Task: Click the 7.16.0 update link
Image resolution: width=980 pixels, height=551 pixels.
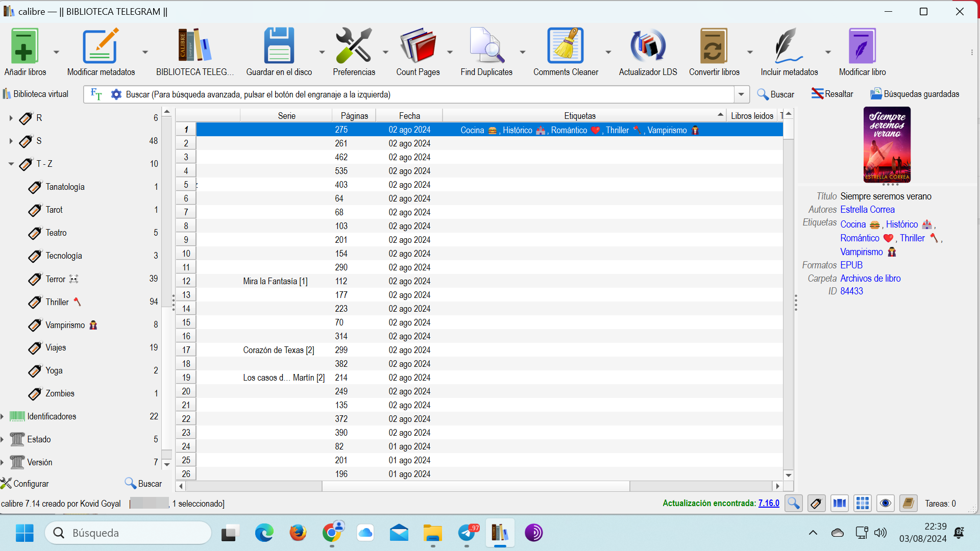Action: pyautogui.click(x=768, y=504)
